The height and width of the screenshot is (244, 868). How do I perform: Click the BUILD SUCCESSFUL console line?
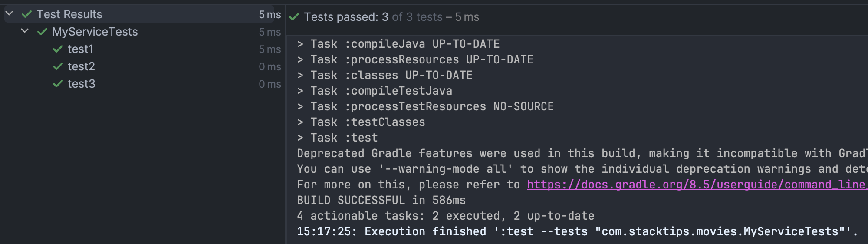click(x=381, y=200)
